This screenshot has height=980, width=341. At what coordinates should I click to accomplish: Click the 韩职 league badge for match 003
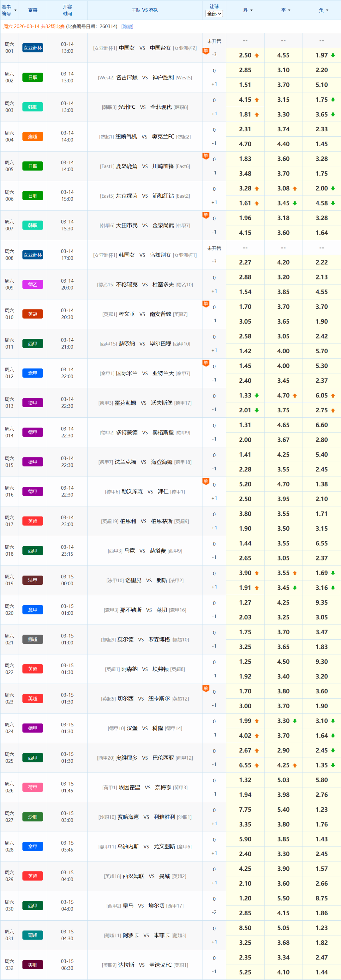click(x=33, y=107)
